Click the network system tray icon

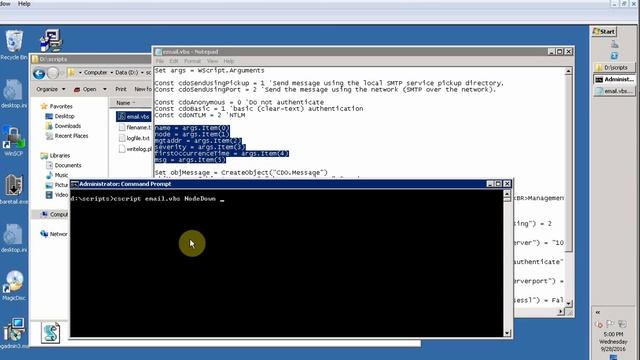622,324
